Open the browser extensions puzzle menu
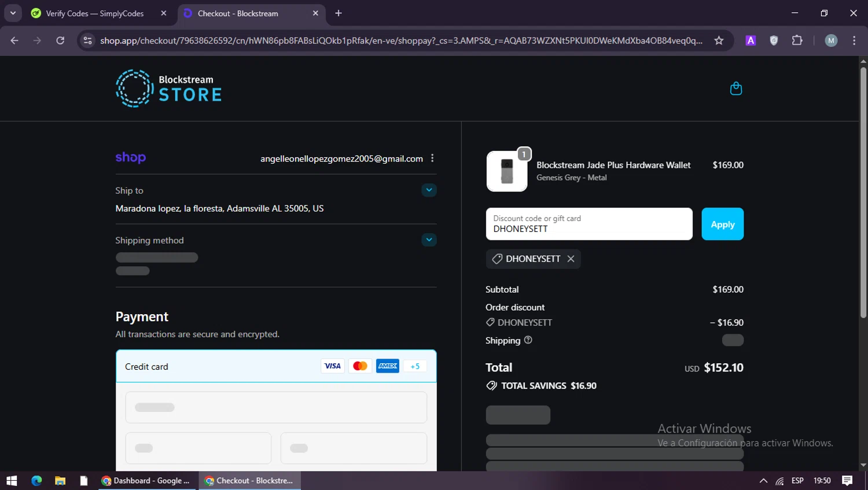 pyautogui.click(x=797, y=40)
